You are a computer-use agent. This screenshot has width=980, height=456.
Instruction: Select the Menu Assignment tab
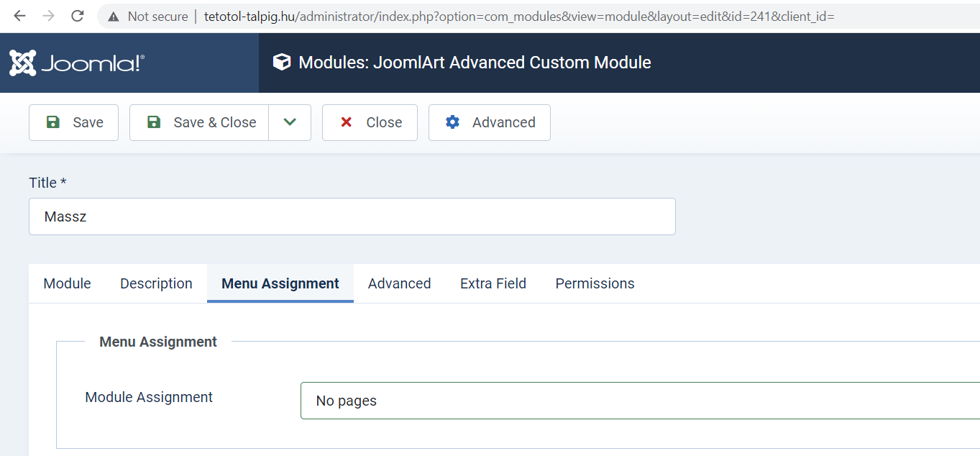pos(280,283)
